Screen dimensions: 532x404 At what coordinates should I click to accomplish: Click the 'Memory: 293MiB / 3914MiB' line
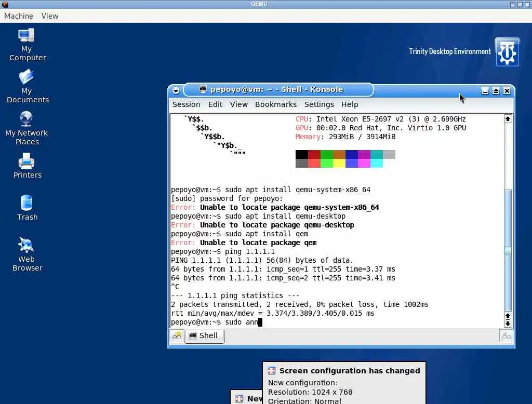345,137
